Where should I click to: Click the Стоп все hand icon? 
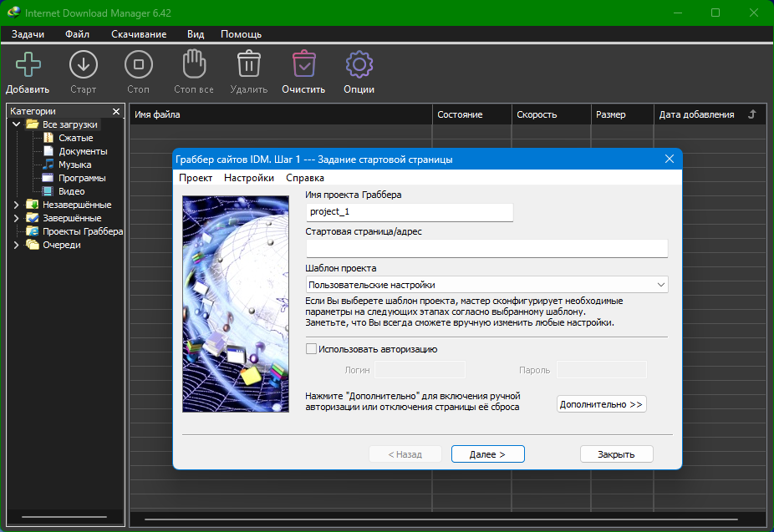click(x=194, y=64)
